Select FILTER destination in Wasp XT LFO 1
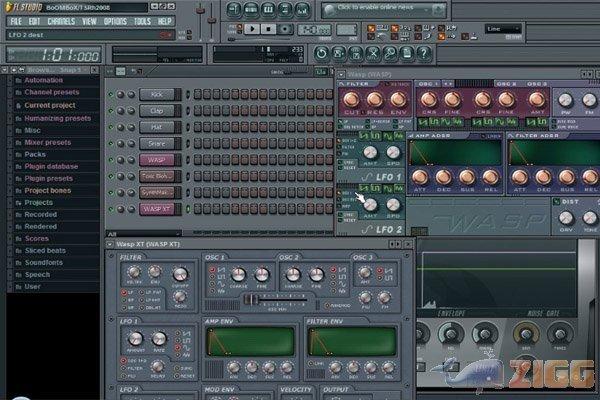 (x=124, y=368)
